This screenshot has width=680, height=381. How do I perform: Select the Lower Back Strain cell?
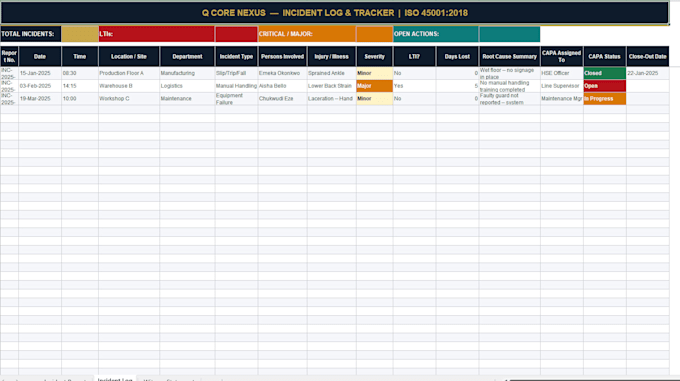[x=332, y=86]
